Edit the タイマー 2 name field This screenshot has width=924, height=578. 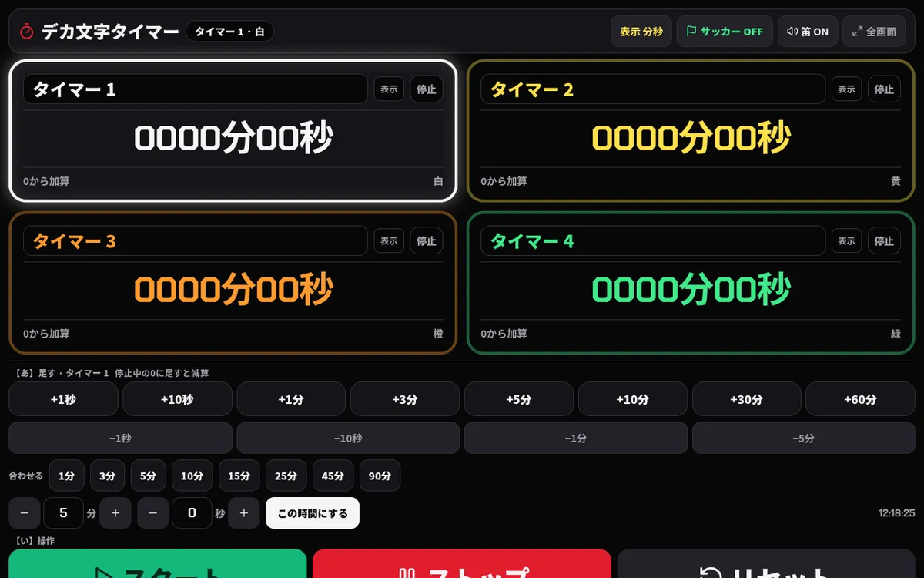[x=653, y=89]
